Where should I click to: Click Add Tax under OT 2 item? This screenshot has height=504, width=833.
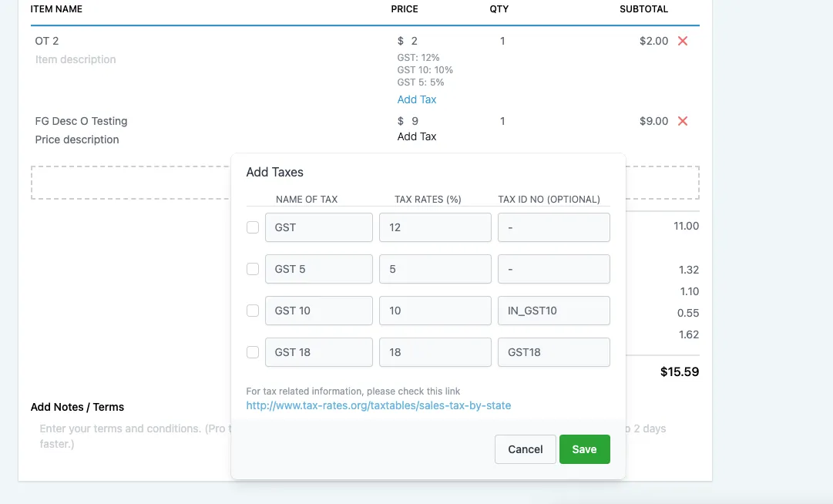tap(417, 99)
